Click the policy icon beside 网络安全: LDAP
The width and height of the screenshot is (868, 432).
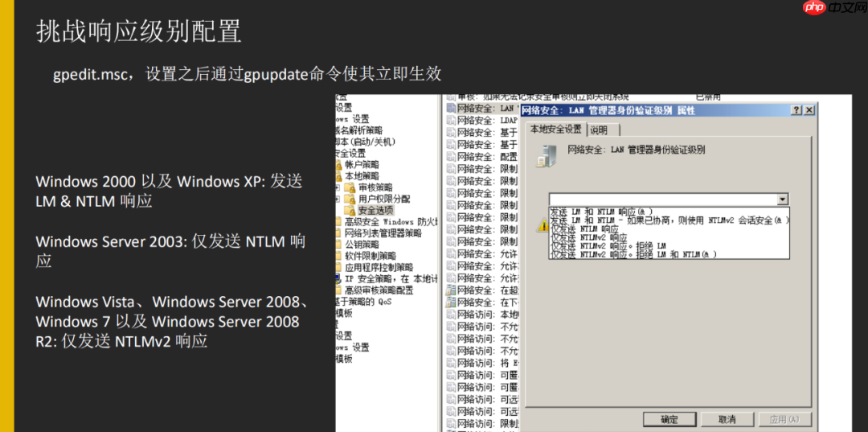coord(452,120)
